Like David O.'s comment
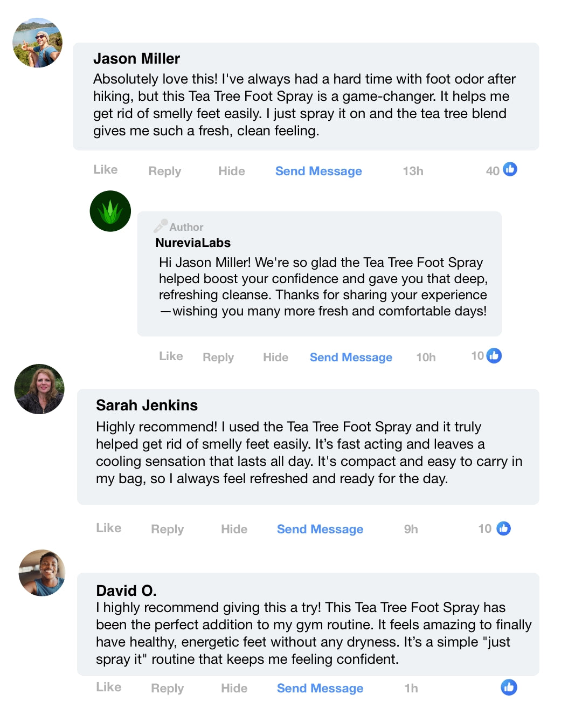The image size is (582, 728). (109, 688)
